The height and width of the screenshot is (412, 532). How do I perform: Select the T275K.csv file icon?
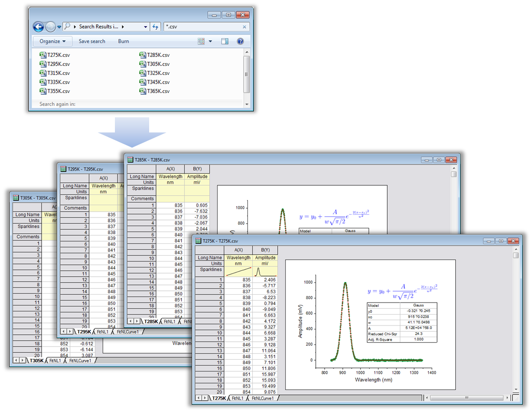[43, 55]
